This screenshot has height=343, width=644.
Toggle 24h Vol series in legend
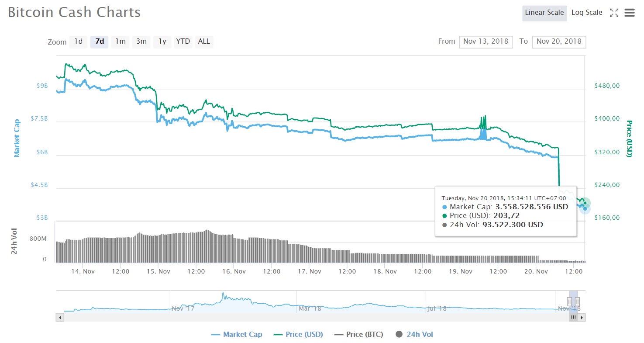(x=414, y=334)
